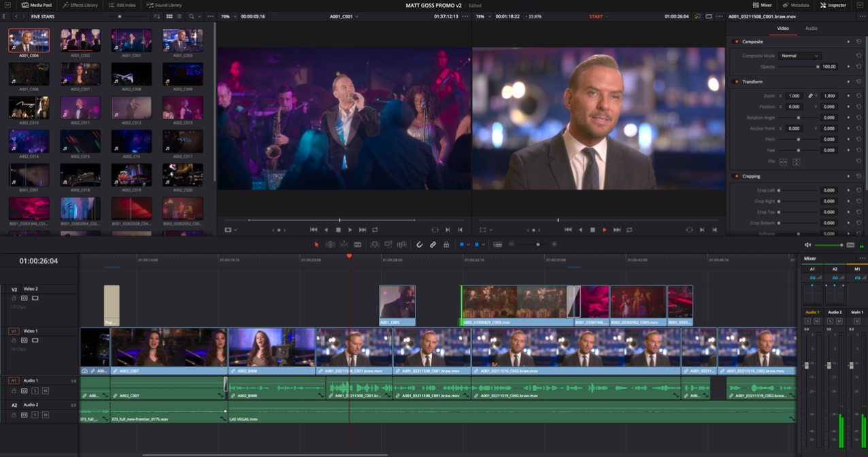Click the DIM audio button
This screenshot has width=868, height=457.
point(850,245)
